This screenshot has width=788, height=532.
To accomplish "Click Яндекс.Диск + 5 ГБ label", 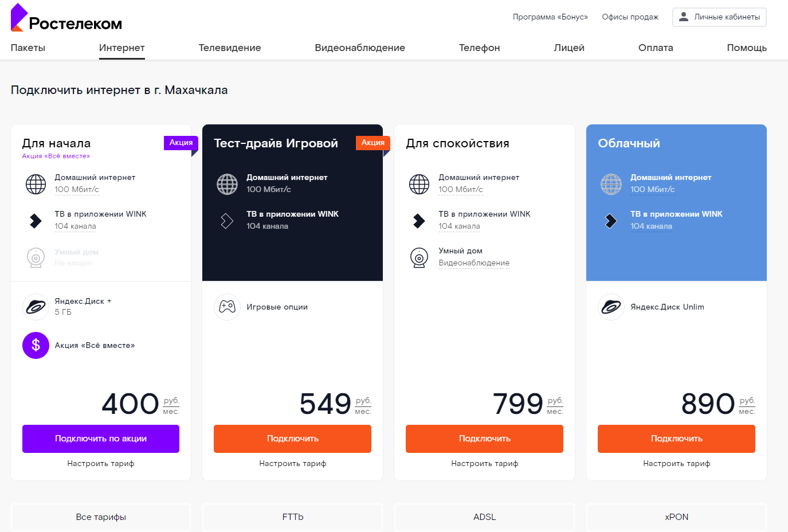I will coord(83,307).
